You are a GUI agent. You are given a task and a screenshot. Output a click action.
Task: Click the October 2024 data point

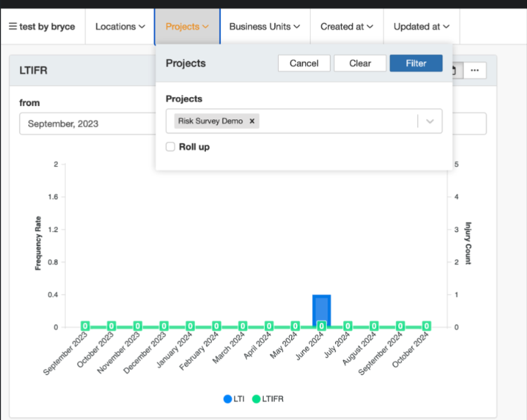click(426, 326)
